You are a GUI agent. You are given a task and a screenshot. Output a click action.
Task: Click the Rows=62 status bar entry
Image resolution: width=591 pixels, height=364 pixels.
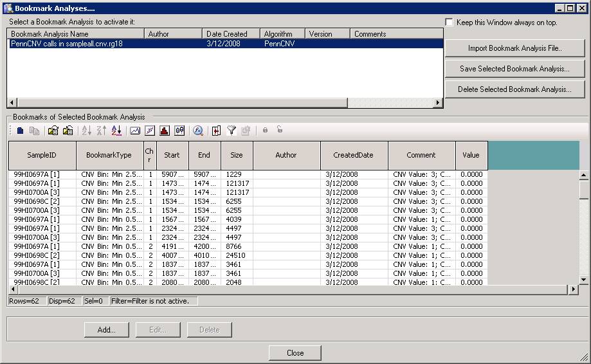(28, 301)
